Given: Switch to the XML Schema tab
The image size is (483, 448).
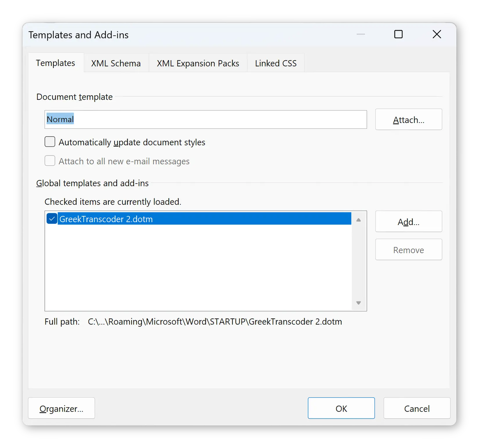Looking at the screenshot, I should pos(116,63).
